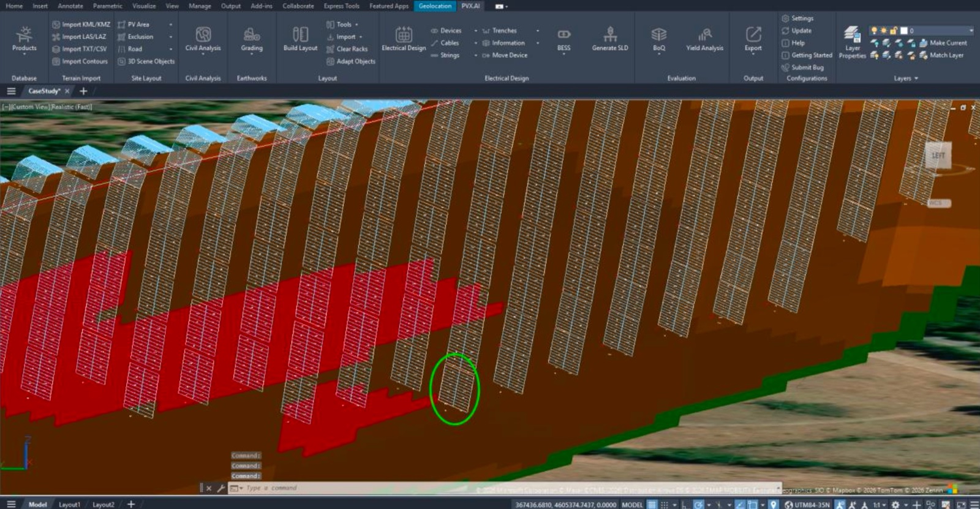The image size is (980, 509).
Task: Click the LEFT face of ViewCube
Action: click(x=938, y=156)
